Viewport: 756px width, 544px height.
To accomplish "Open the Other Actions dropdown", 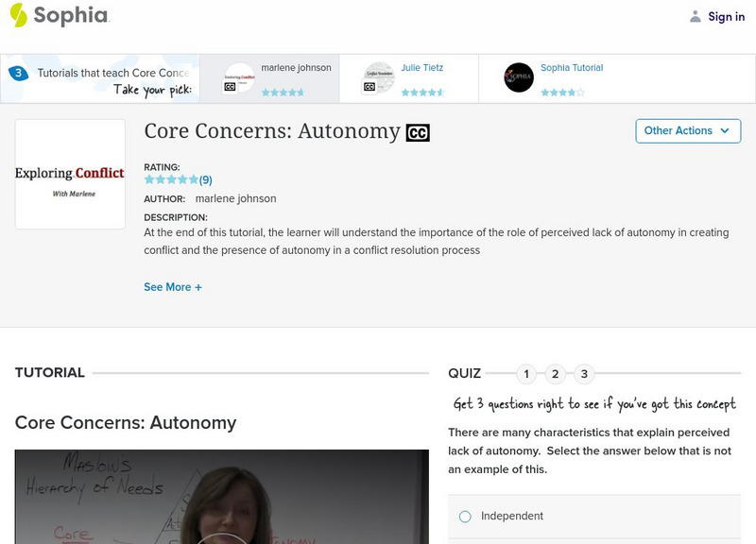I will pos(687,131).
